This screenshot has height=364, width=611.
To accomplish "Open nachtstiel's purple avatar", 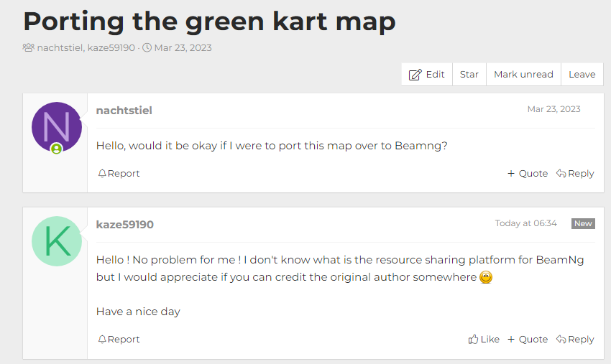I will click(x=56, y=126).
